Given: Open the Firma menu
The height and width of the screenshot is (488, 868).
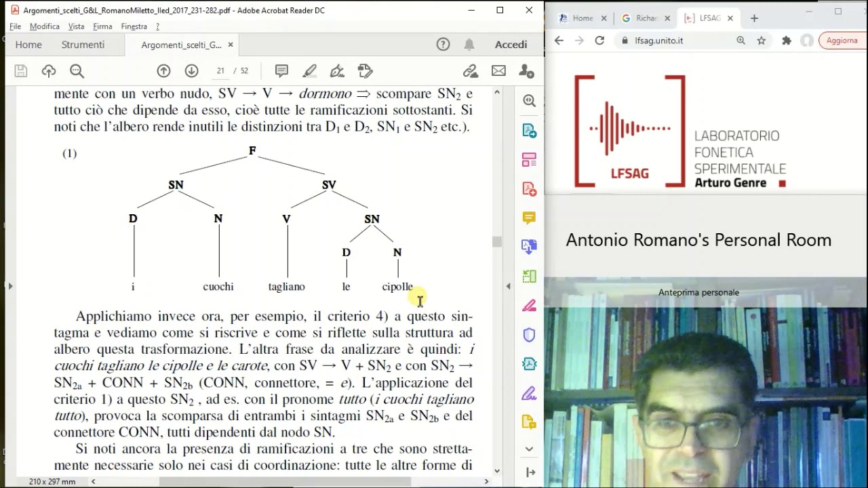Looking at the screenshot, I should pos(102,26).
